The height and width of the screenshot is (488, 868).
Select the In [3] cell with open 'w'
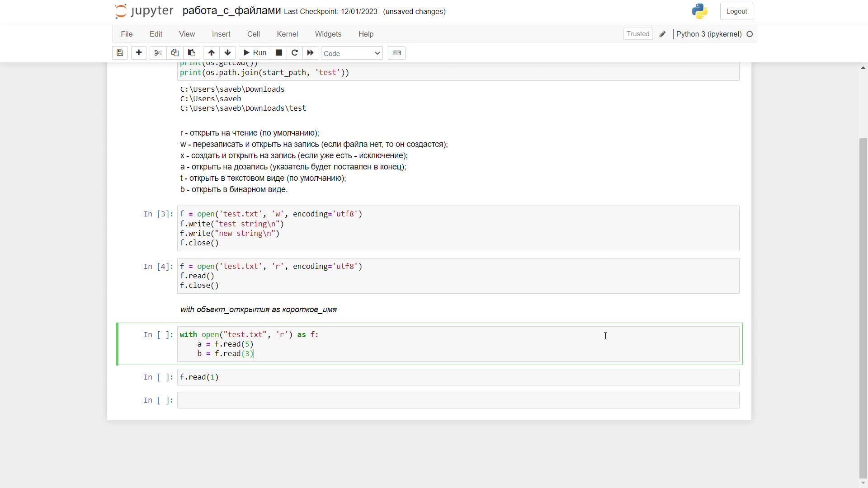[x=458, y=228]
